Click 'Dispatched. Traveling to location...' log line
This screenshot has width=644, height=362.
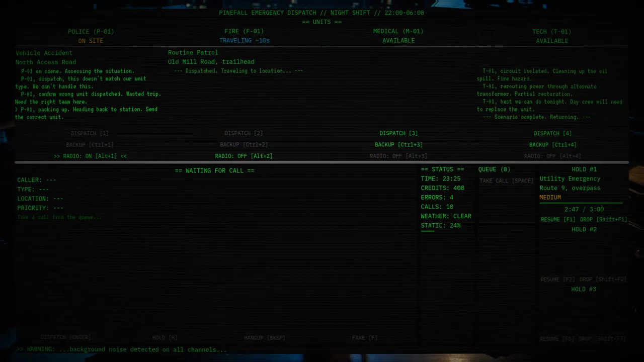(238, 71)
